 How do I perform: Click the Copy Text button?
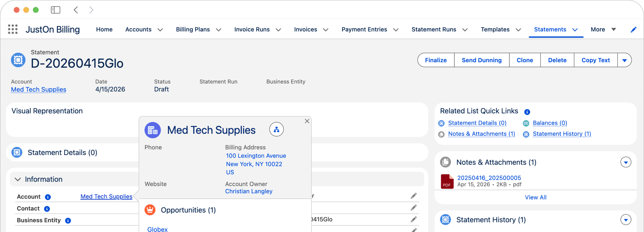(596, 60)
